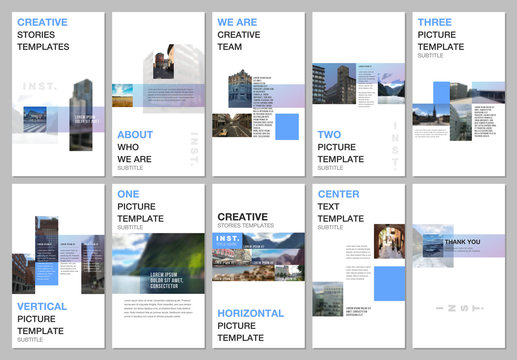Click the glass building photo in the Center Text card
Image resolution: width=517 pixels, height=360 pixels.
[x=328, y=299]
